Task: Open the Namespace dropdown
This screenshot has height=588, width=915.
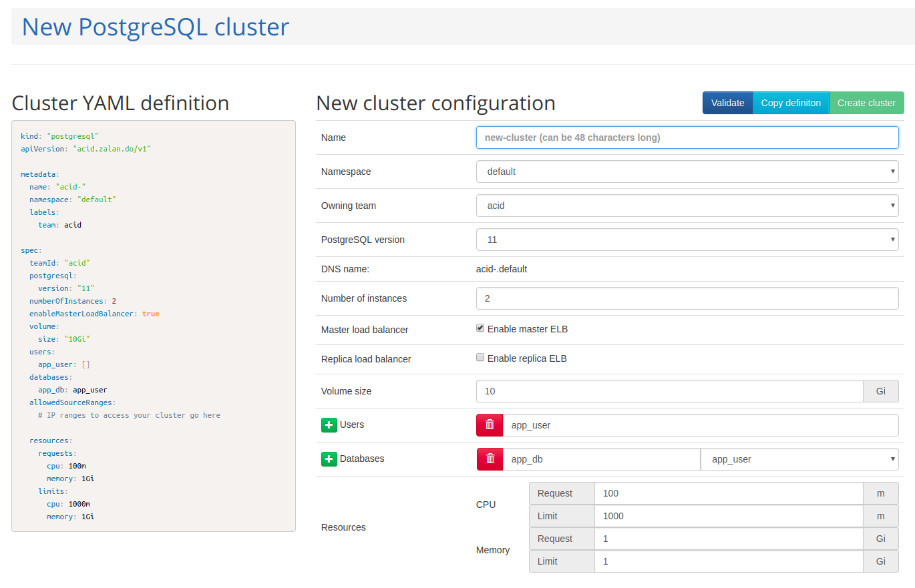Action: [x=687, y=172]
